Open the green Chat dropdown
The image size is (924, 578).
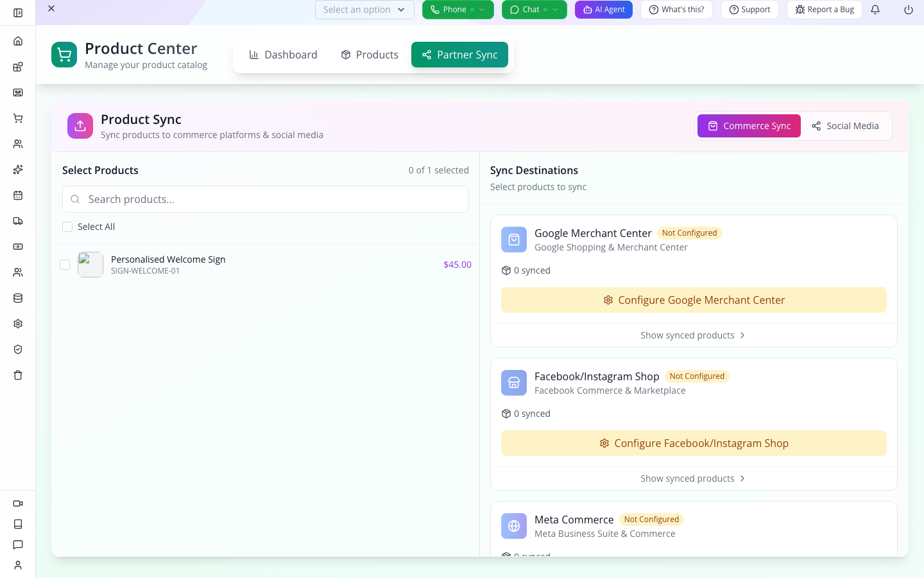coord(535,10)
